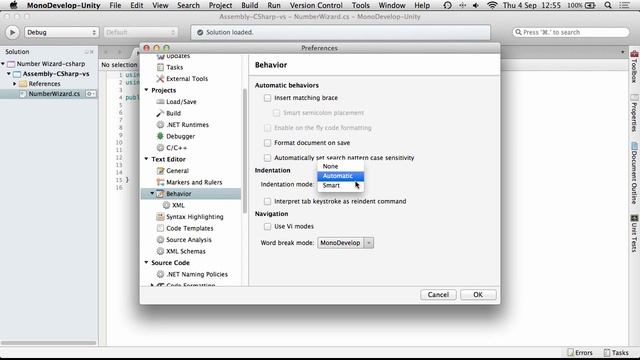Choose Smart indentation mode

(340, 185)
